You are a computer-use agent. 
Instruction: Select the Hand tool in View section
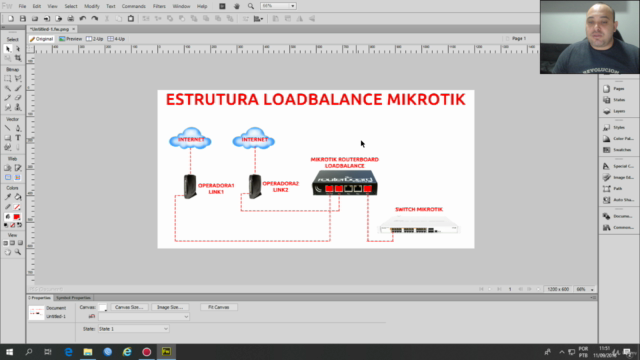point(8,252)
